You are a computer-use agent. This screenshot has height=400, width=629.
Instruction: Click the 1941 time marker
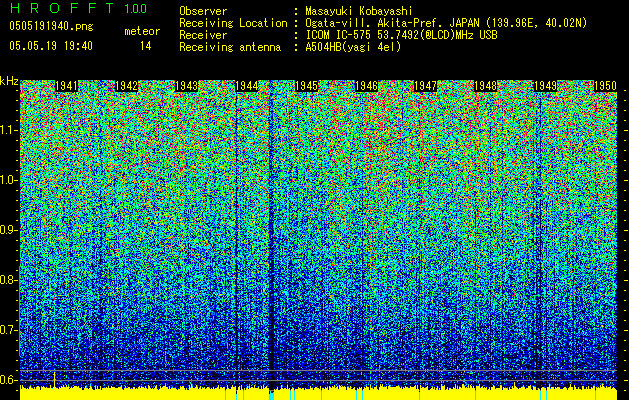coord(66,86)
